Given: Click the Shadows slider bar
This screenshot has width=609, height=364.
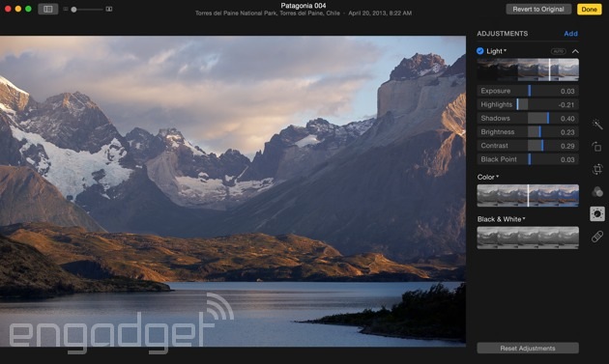Looking at the screenshot, I should (x=528, y=119).
